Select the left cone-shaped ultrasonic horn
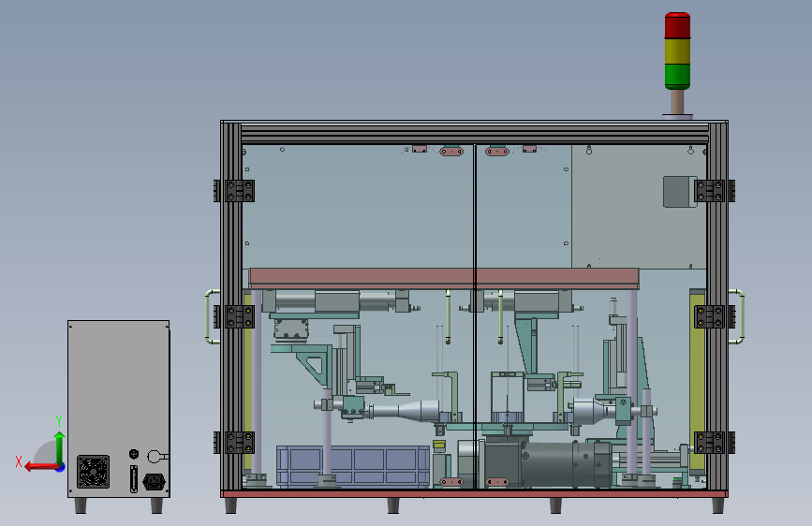Image resolution: width=812 pixels, height=526 pixels. click(406, 411)
